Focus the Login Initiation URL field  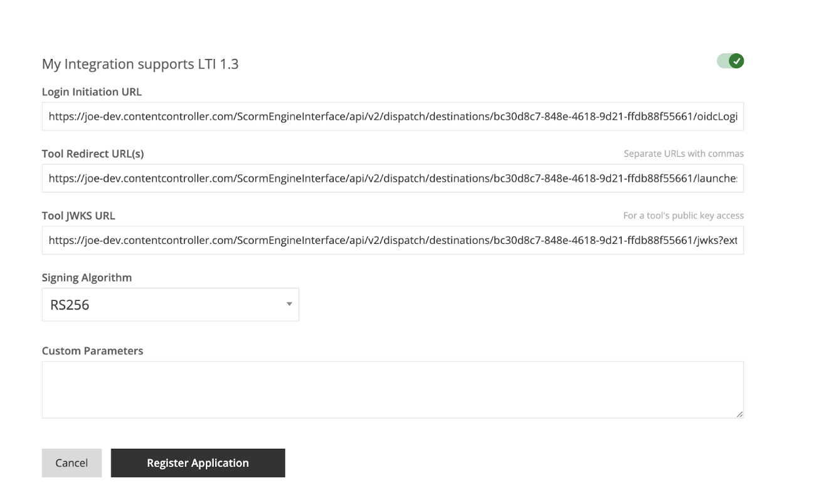click(x=393, y=117)
